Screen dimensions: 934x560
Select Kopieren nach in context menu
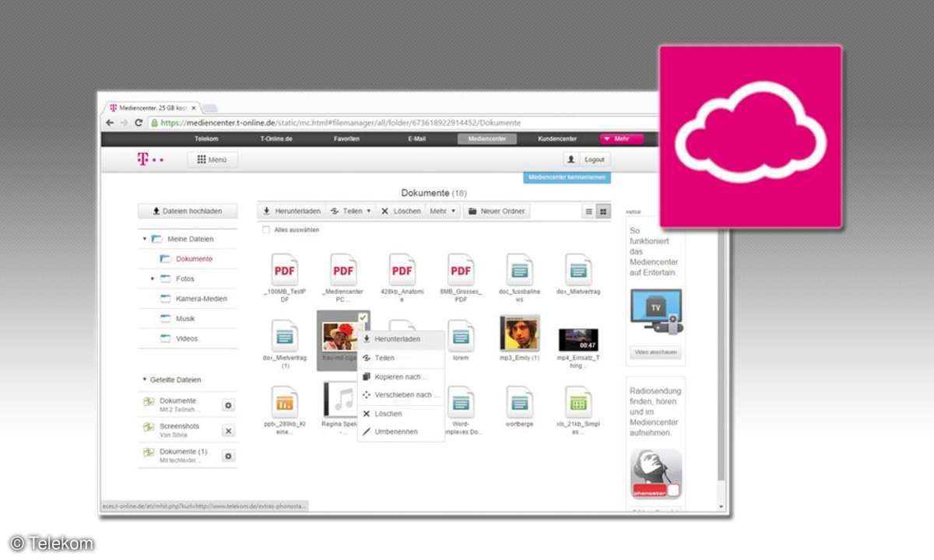pos(399,376)
